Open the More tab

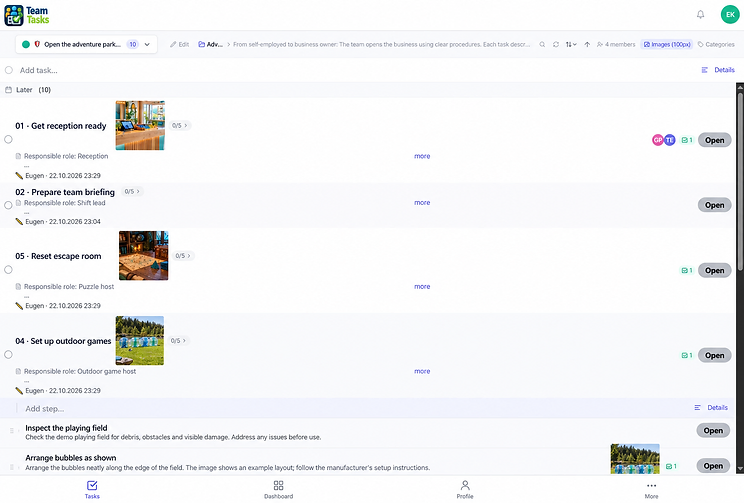click(651, 489)
